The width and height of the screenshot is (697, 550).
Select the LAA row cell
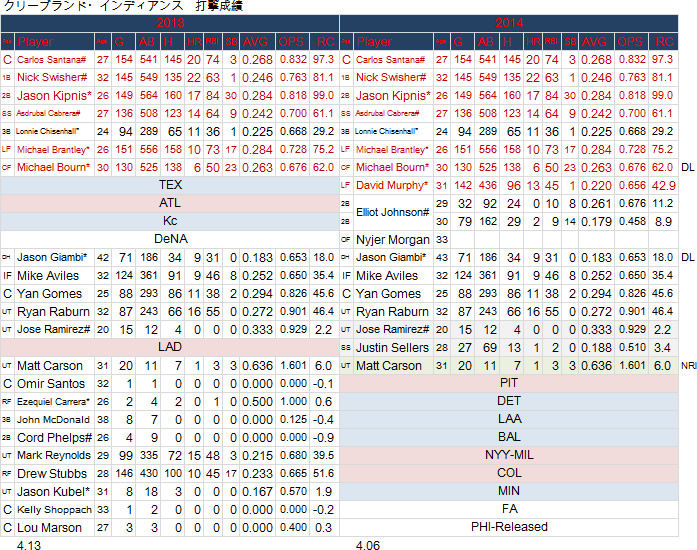(x=509, y=419)
